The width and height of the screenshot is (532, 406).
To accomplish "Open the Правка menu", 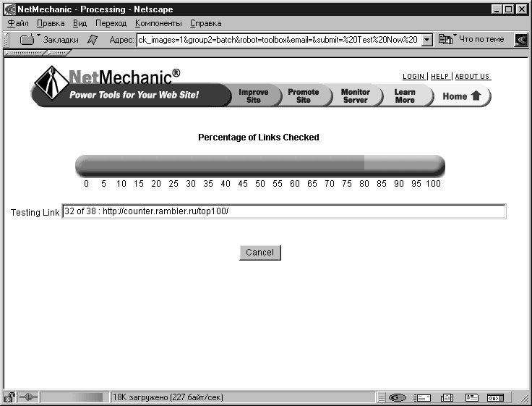I will coord(51,23).
